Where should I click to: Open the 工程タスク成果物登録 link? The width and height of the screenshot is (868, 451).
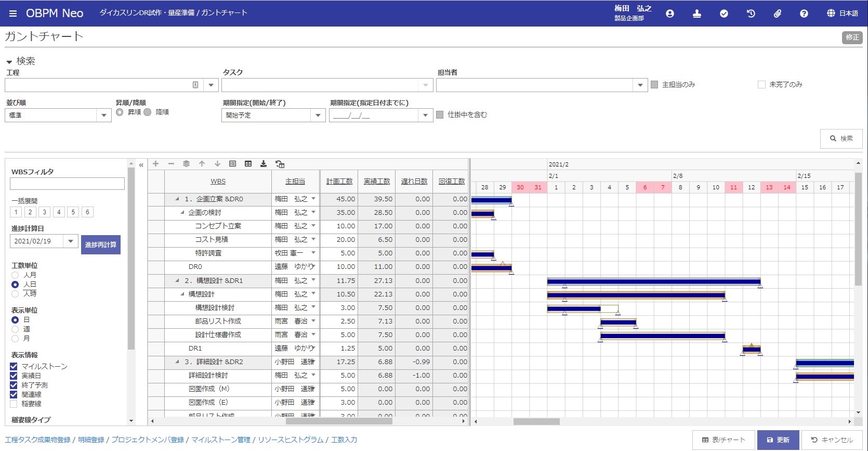[x=37, y=440]
